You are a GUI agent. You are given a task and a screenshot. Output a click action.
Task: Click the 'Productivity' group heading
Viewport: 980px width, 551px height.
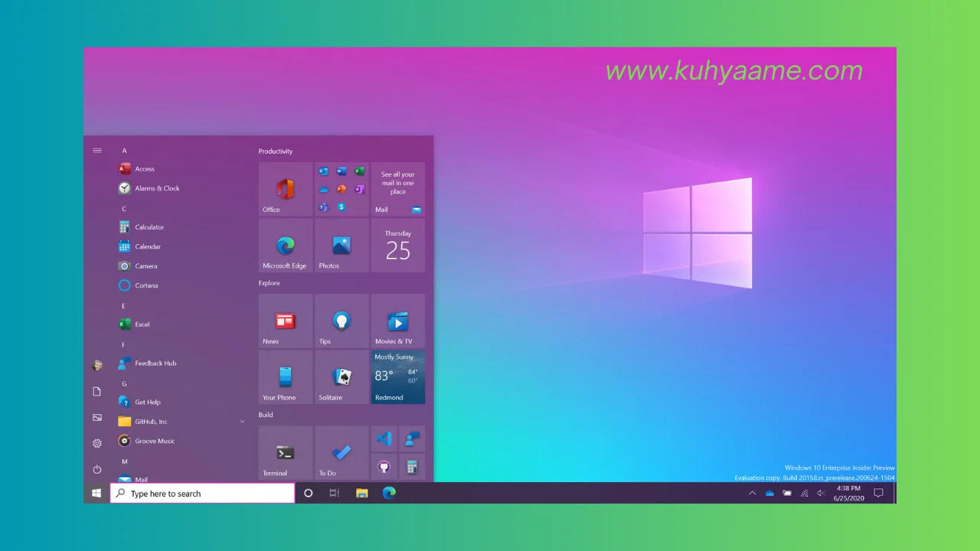coord(276,152)
